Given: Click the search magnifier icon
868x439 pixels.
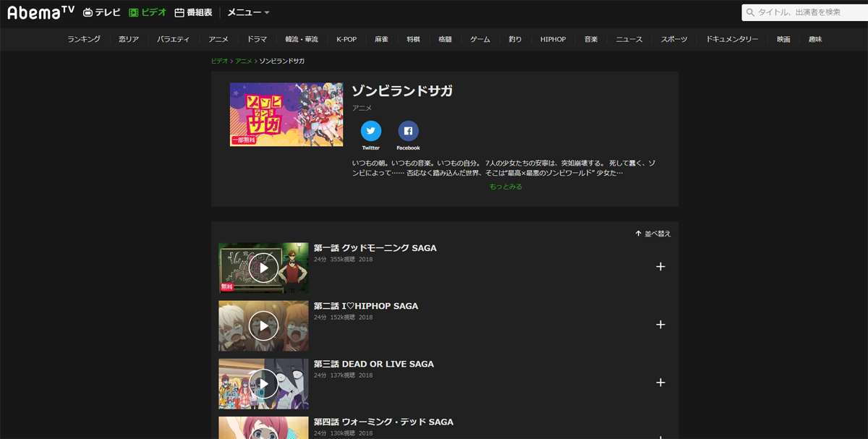Looking at the screenshot, I should pyautogui.click(x=751, y=12).
